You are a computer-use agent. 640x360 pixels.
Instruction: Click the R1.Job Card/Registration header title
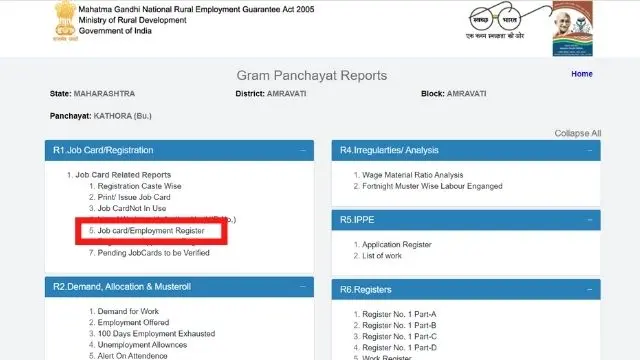(x=103, y=150)
